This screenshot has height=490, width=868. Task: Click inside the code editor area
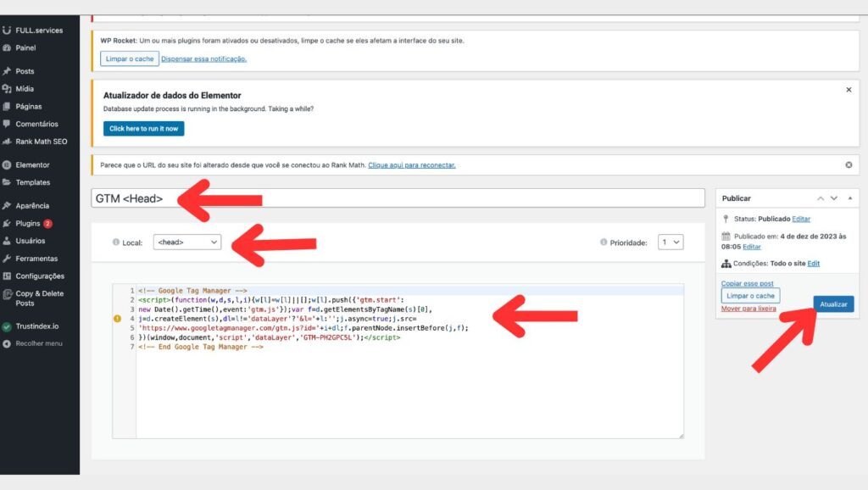[409, 361]
